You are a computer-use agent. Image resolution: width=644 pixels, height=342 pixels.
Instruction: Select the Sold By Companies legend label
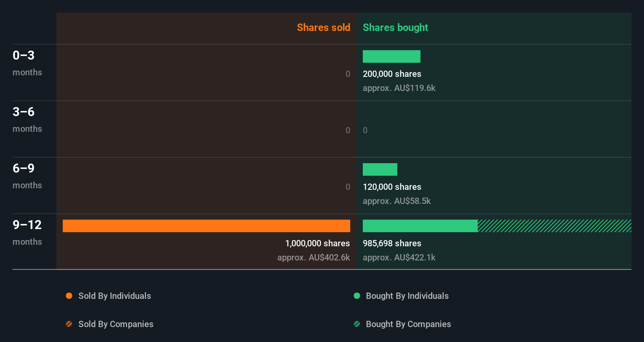[116, 324]
